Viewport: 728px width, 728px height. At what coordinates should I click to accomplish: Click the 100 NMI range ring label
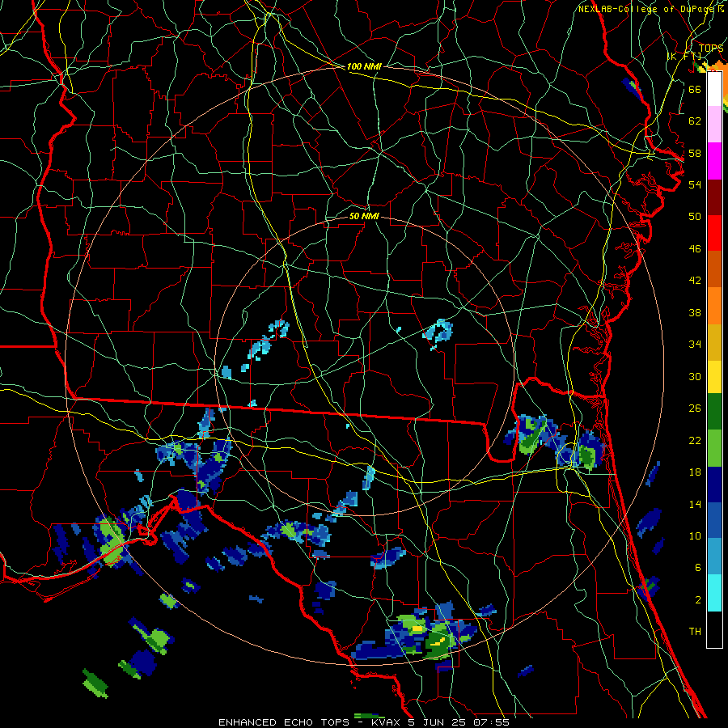[364, 66]
